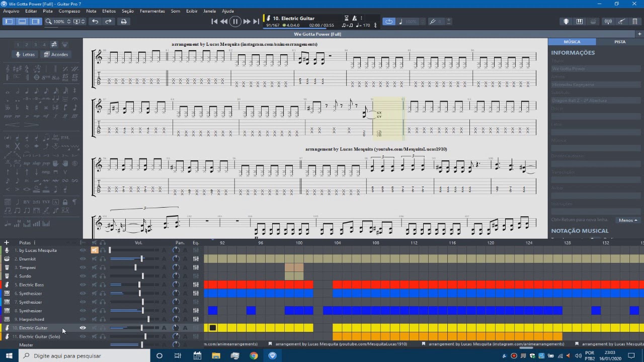Open the Ferramentas menu
The width and height of the screenshot is (644, 362).
click(152, 11)
